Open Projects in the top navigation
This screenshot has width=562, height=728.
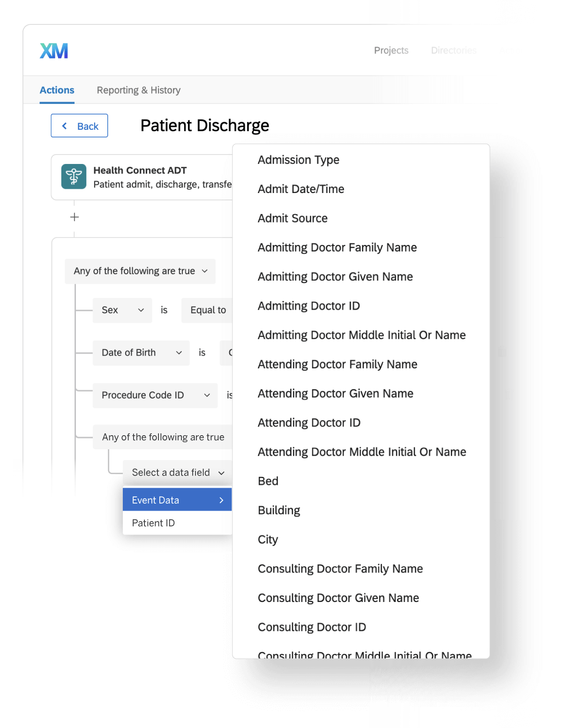[x=391, y=50]
